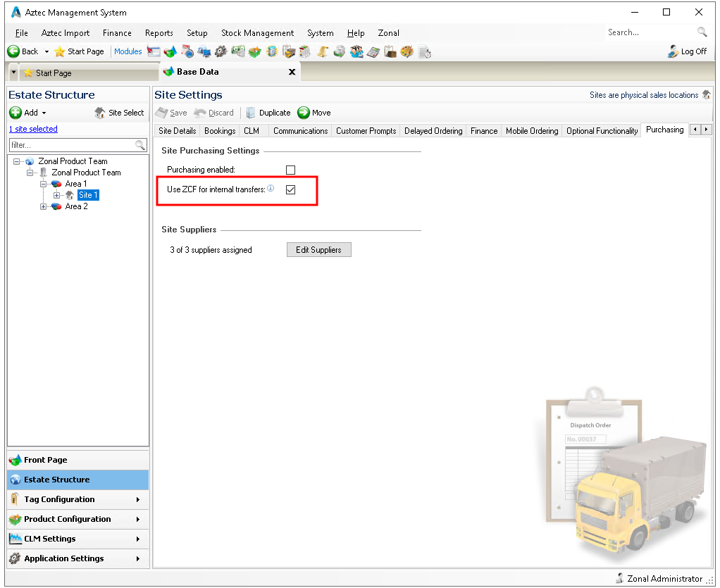Open the Zonal menu

pos(388,33)
